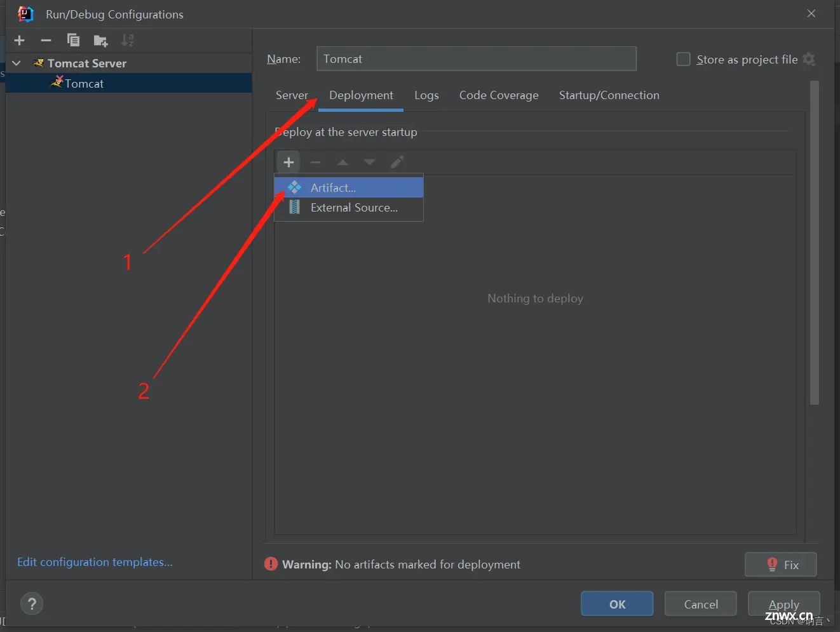Viewport: 840px width, 632px height.
Task: Move deployment item up arrow
Action: 342,162
